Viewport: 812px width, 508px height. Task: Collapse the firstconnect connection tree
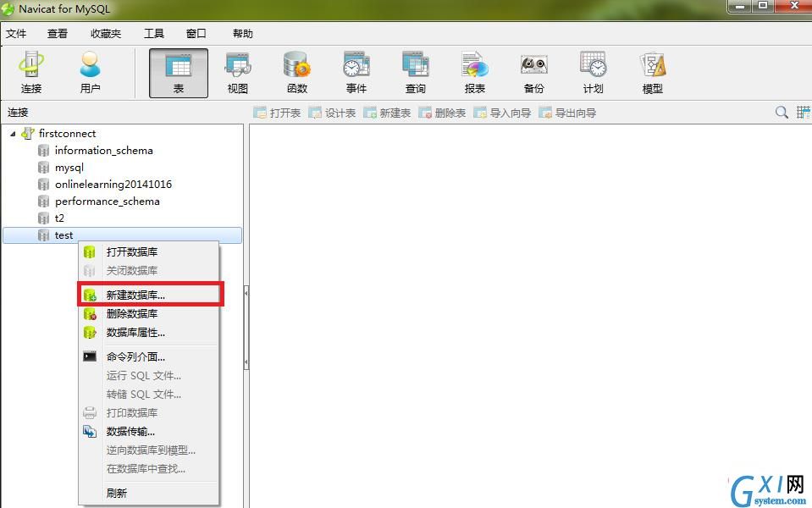click(13, 134)
